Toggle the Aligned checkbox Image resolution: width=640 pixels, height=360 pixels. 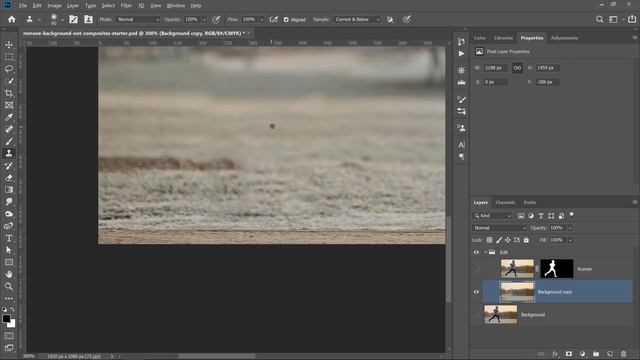point(286,20)
